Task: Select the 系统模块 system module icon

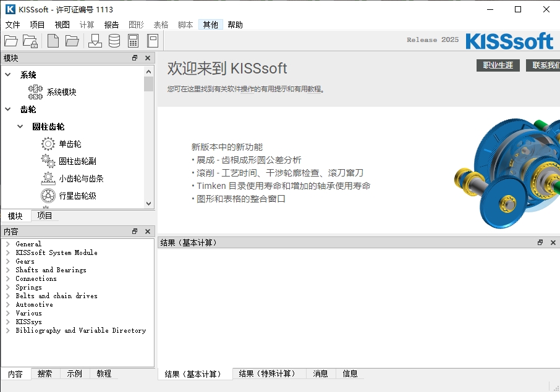Action: click(36, 92)
